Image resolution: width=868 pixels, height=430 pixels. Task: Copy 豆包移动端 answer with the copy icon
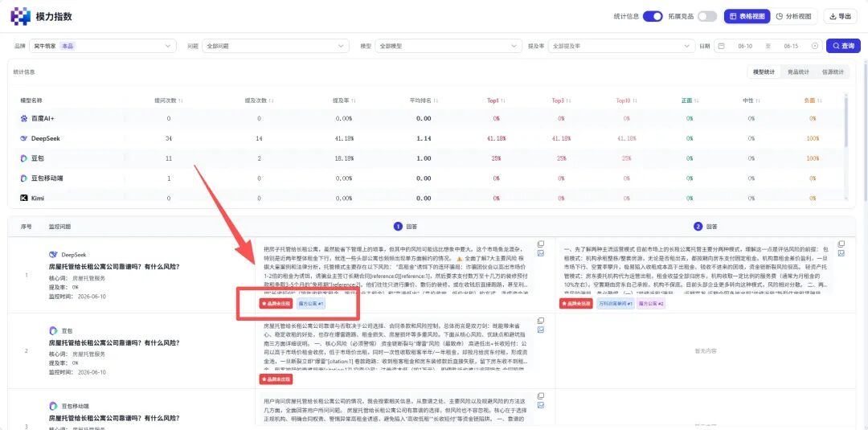pyautogui.click(x=541, y=395)
